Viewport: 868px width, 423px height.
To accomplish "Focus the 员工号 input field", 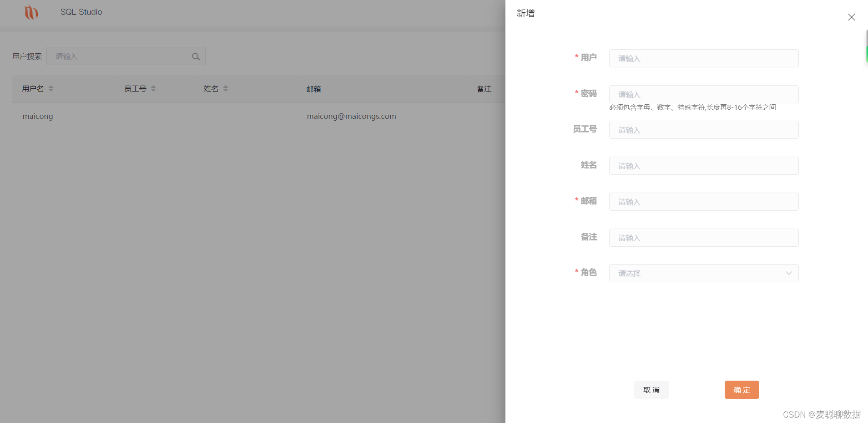I will coord(704,130).
